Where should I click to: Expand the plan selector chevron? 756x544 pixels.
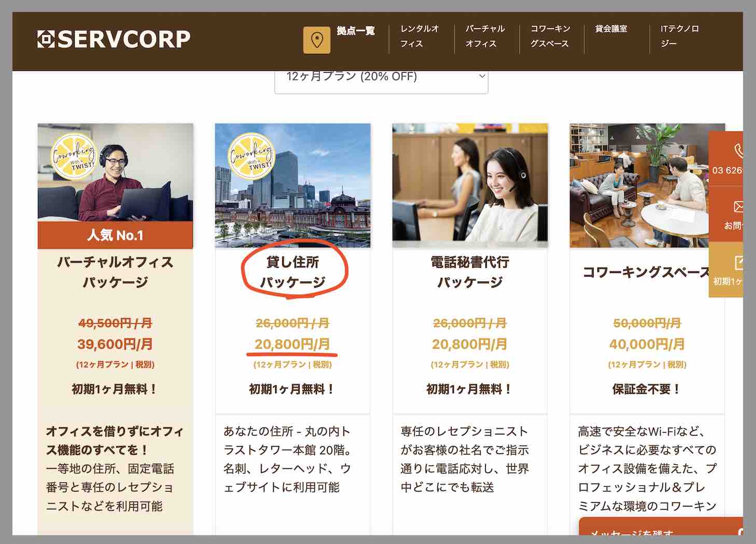[x=481, y=77]
